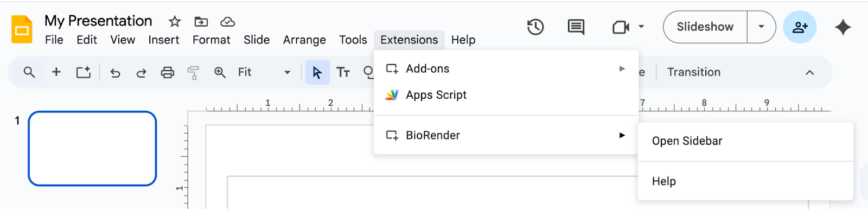Select the slide 1 thumbnail
This screenshot has height=209, width=868.
click(x=92, y=148)
